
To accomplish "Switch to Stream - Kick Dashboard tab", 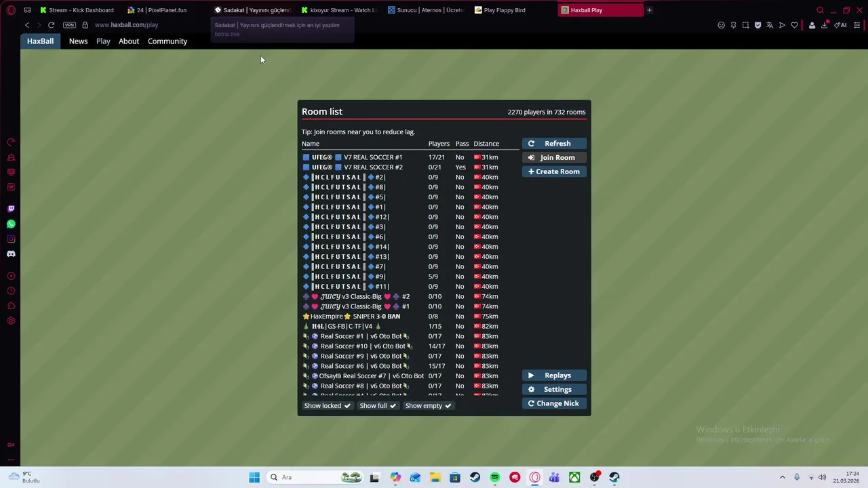I will [77, 10].
